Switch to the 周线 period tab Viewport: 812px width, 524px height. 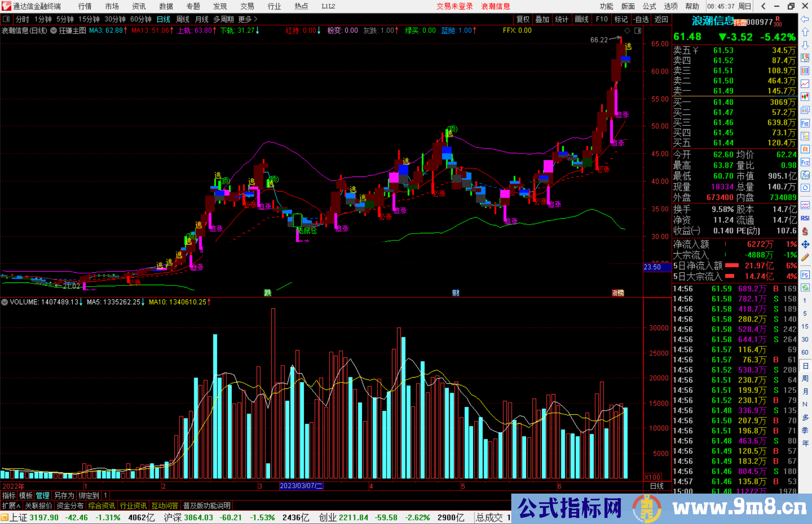tap(183, 19)
